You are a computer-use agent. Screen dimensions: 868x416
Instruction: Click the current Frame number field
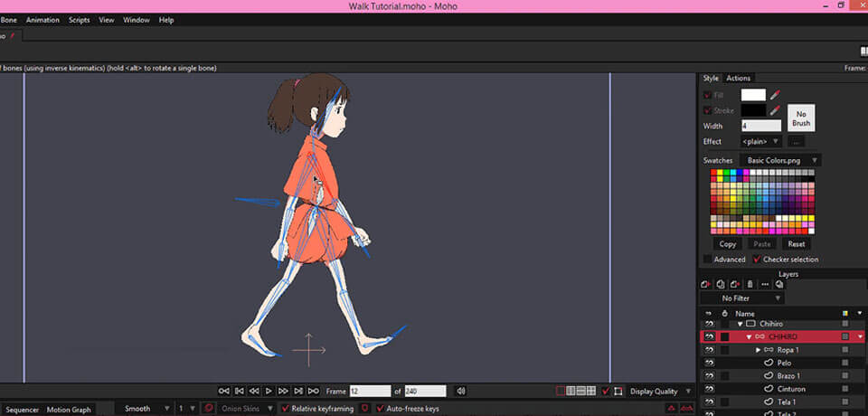(x=371, y=391)
